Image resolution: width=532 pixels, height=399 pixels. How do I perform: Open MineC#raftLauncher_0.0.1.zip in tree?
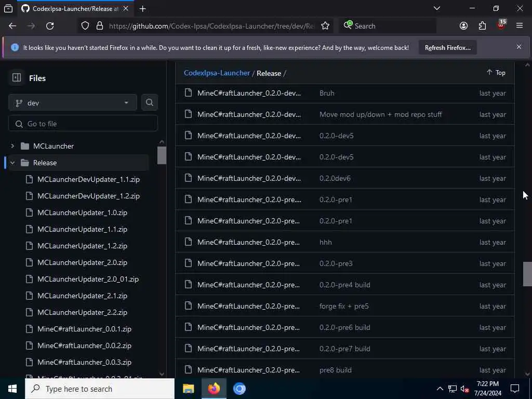pyautogui.click(x=84, y=329)
